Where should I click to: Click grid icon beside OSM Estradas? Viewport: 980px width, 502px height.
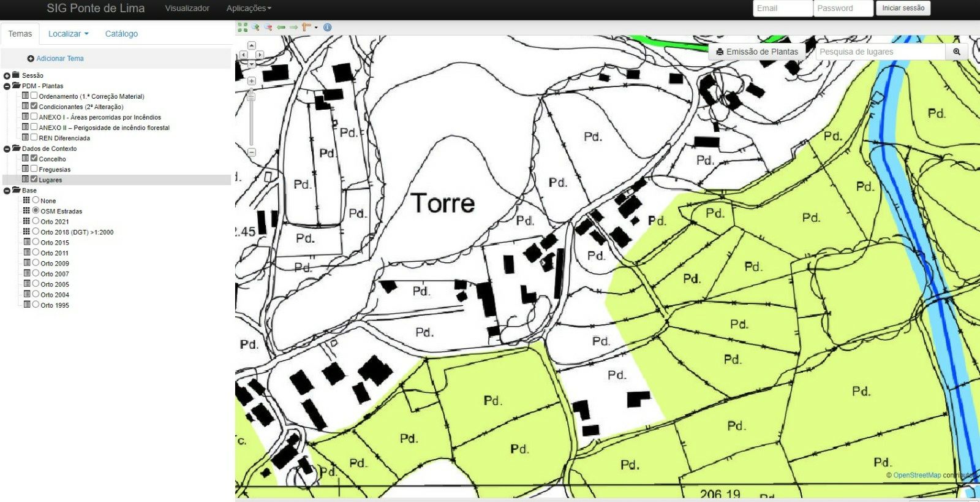pyautogui.click(x=26, y=210)
